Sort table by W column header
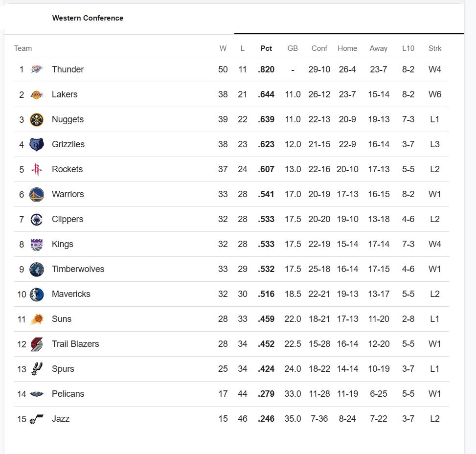Image resolution: width=476 pixels, height=454 pixels. click(x=223, y=48)
